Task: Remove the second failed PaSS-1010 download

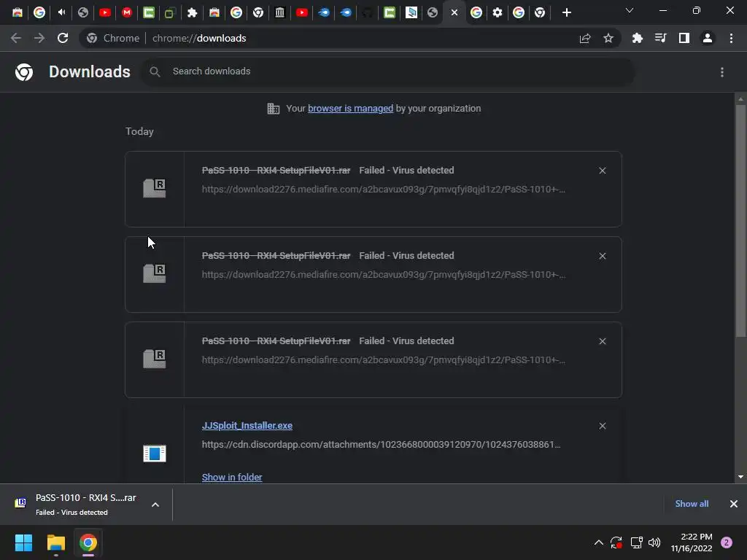Action: (x=602, y=256)
